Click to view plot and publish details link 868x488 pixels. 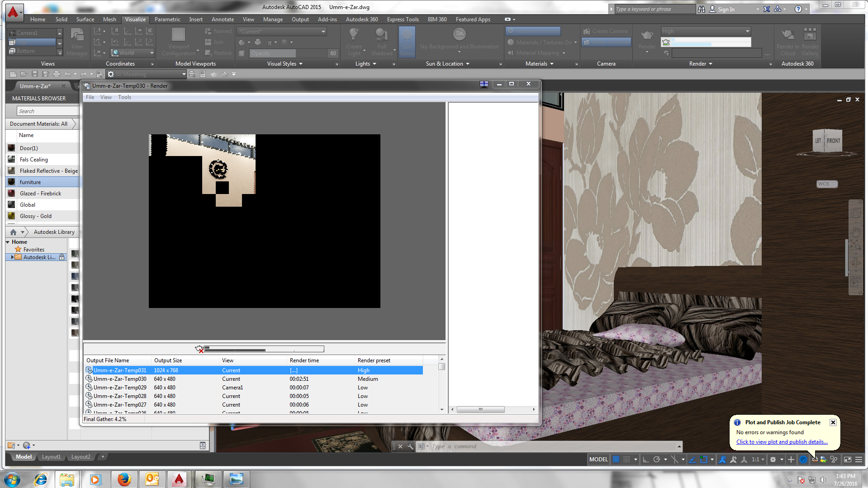coord(782,442)
